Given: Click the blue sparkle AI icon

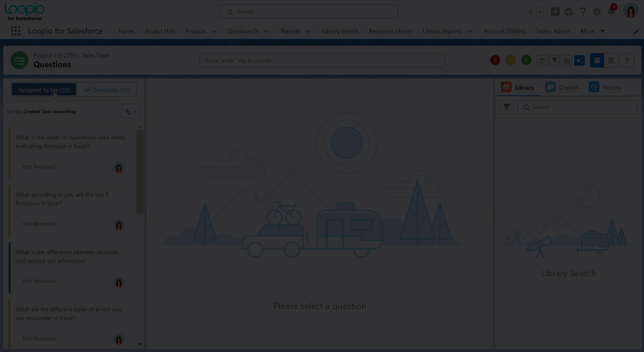Looking at the screenshot, I should 579,60.
